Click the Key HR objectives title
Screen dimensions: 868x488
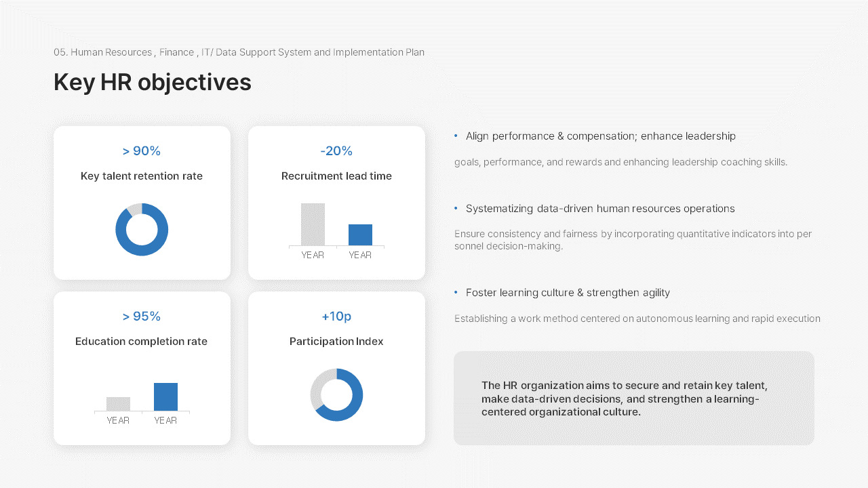pyautogui.click(x=153, y=83)
